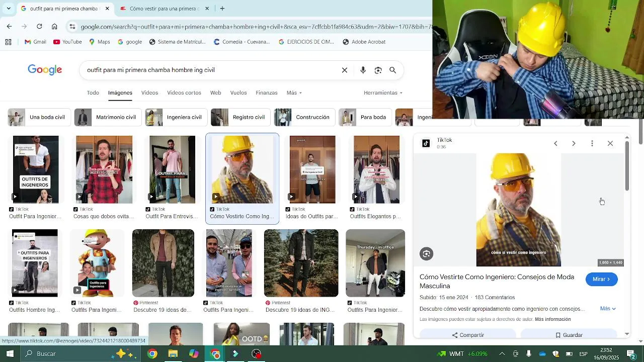Filter by 'Una boda civil' chip
Image resolution: width=644 pixels, height=362 pixels.
coord(38,117)
